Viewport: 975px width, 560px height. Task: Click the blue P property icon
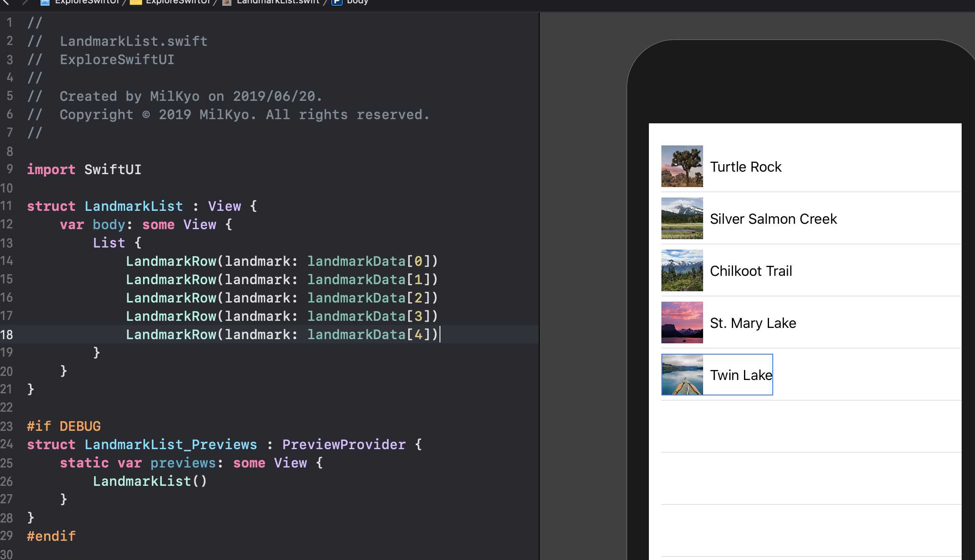337,2
